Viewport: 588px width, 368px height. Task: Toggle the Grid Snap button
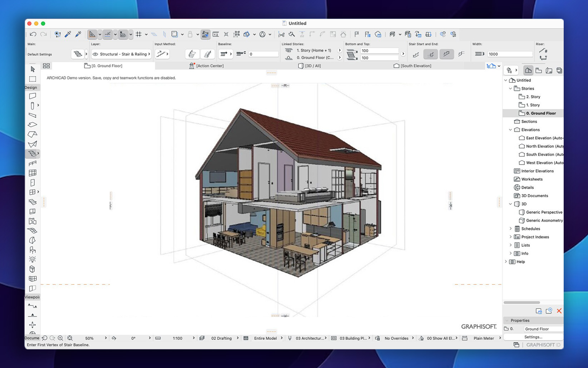pos(139,34)
